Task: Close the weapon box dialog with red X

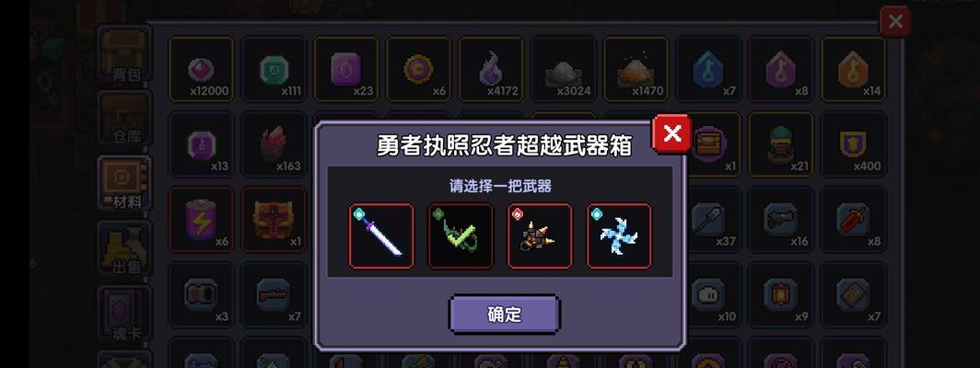Action: tap(671, 133)
